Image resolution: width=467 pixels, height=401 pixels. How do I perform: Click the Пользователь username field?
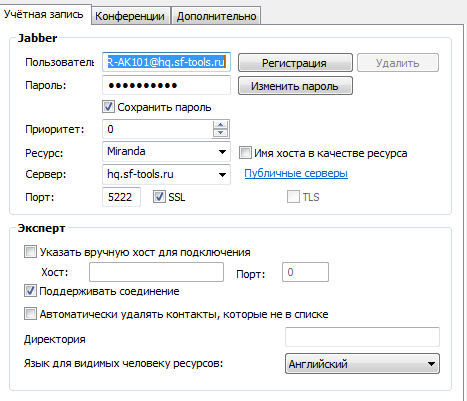pyautogui.click(x=166, y=62)
